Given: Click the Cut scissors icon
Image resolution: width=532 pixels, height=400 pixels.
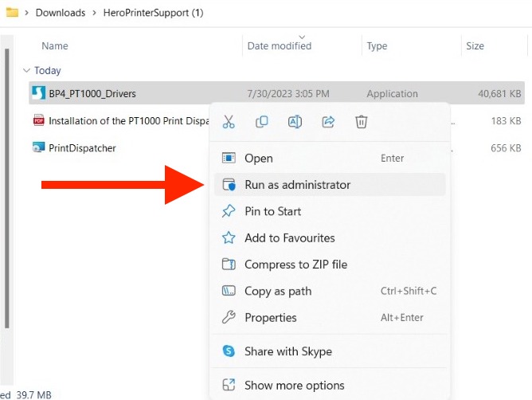Looking at the screenshot, I should point(229,122).
